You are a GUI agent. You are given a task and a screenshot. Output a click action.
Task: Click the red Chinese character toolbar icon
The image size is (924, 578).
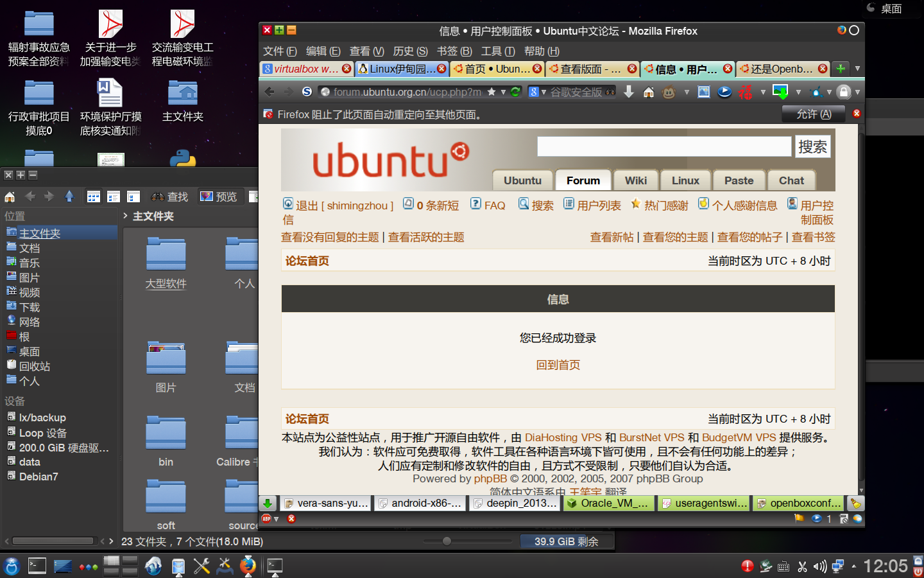coord(745,92)
